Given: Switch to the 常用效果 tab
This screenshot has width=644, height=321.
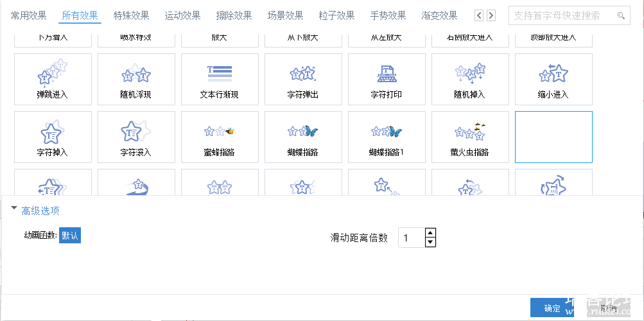Looking at the screenshot, I should pyautogui.click(x=29, y=16).
